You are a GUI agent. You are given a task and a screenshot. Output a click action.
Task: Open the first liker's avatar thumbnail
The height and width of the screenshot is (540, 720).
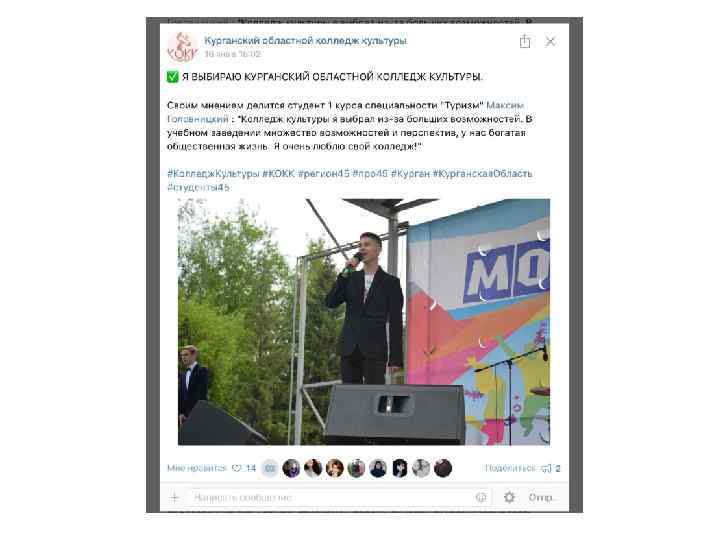click(x=291, y=468)
